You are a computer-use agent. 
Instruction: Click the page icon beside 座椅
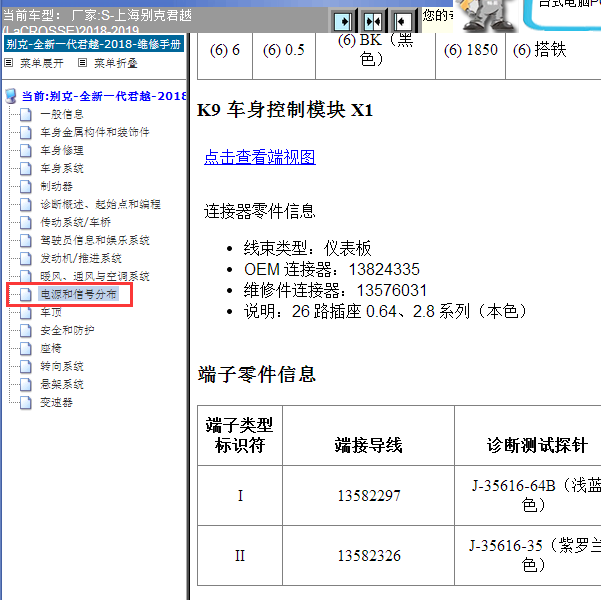[x=26, y=348]
